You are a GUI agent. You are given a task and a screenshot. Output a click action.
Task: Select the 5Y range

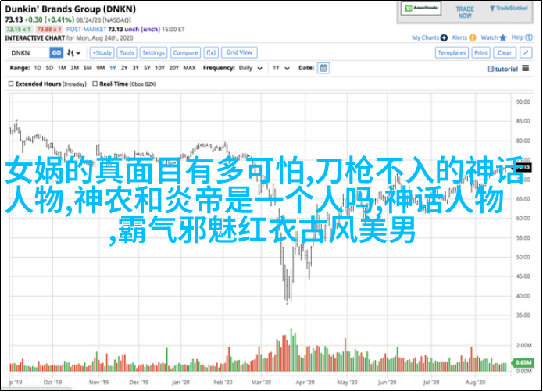pos(147,68)
